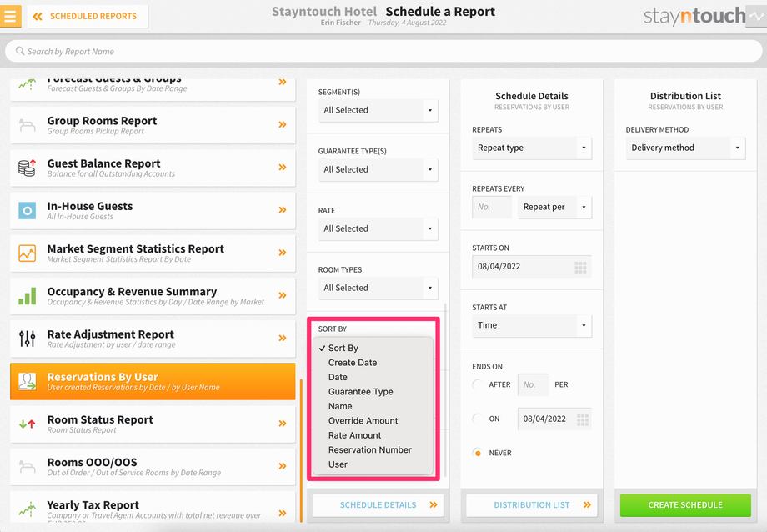Click the green Create Schedule button
The height and width of the screenshot is (532, 767).
pos(685,505)
